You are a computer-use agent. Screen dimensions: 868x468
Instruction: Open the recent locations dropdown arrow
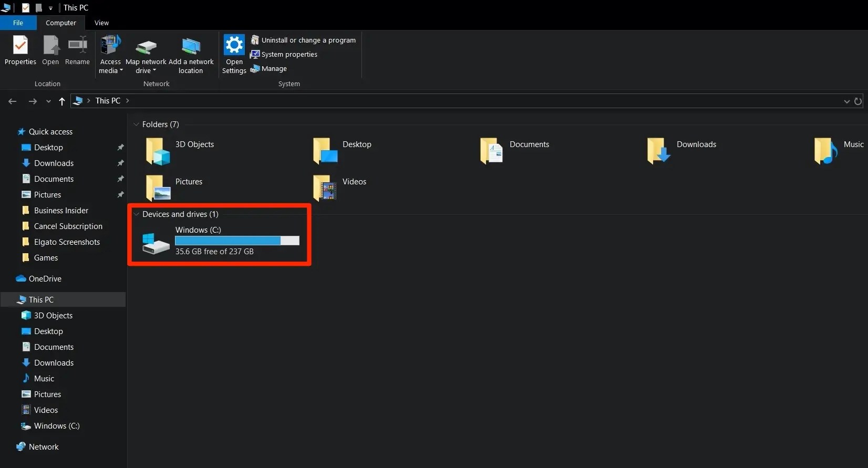tap(48, 101)
